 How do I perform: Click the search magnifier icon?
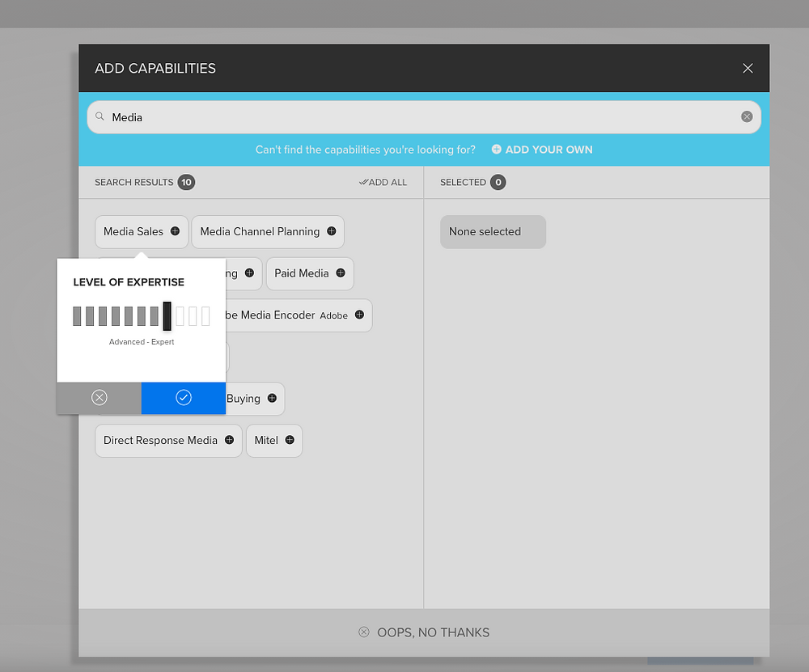100,116
